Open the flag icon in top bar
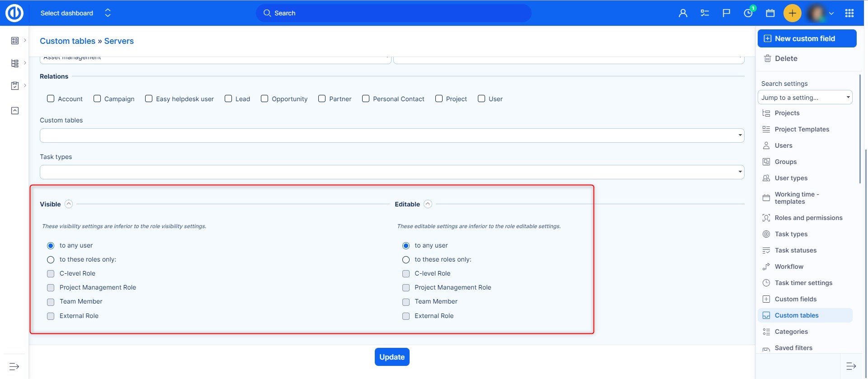 (x=726, y=13)
